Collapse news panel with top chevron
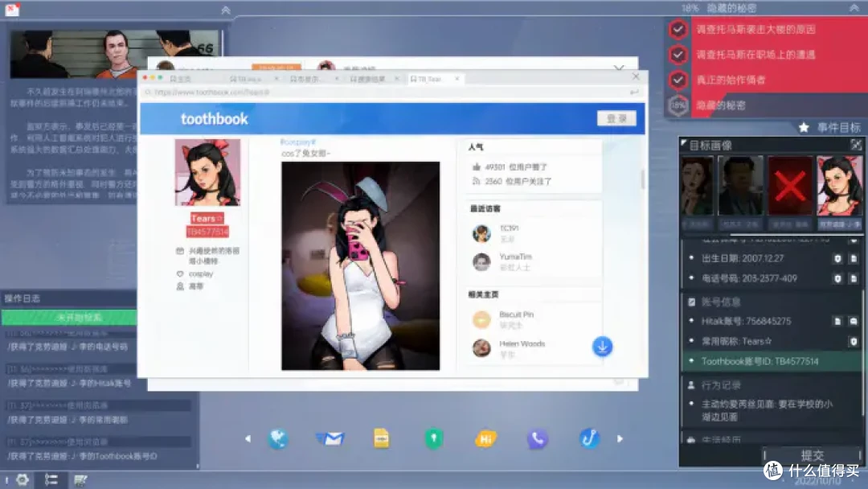The image size is (868, 489). 225,10
